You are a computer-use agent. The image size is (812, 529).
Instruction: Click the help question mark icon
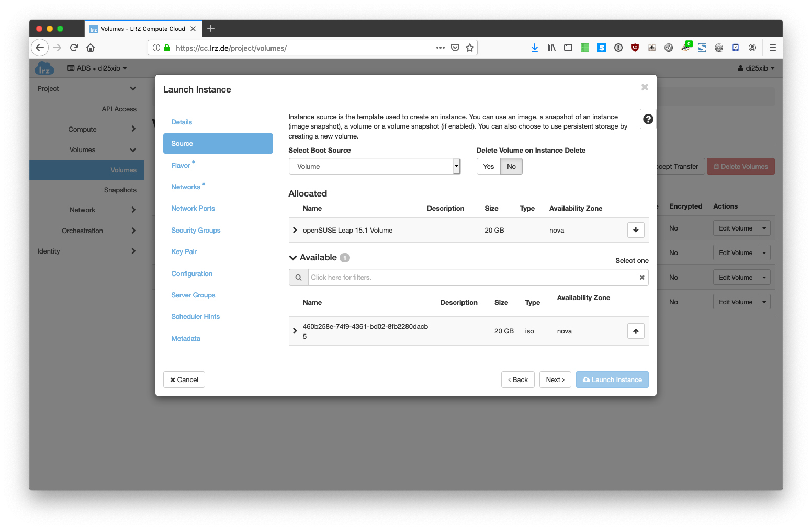[648, 119]
